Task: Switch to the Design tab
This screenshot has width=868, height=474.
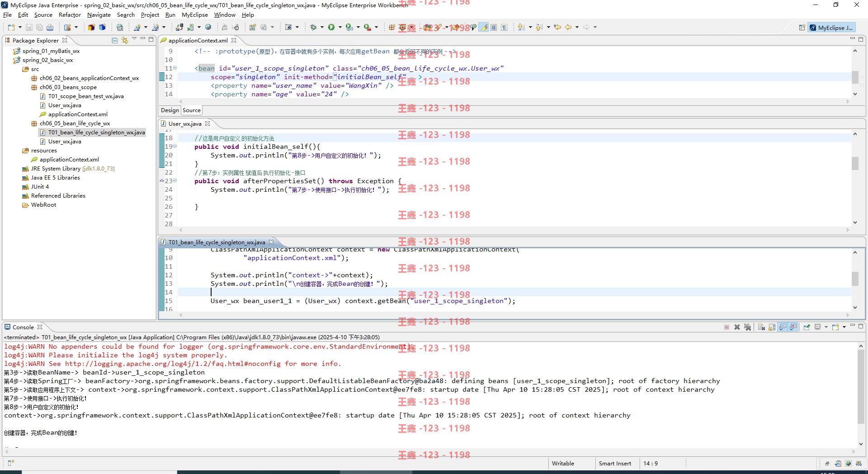Action: (170, 110)
